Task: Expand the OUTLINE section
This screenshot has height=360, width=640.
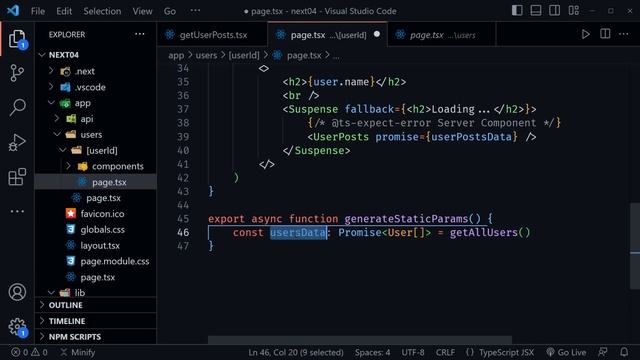Action: pos(96,305)
